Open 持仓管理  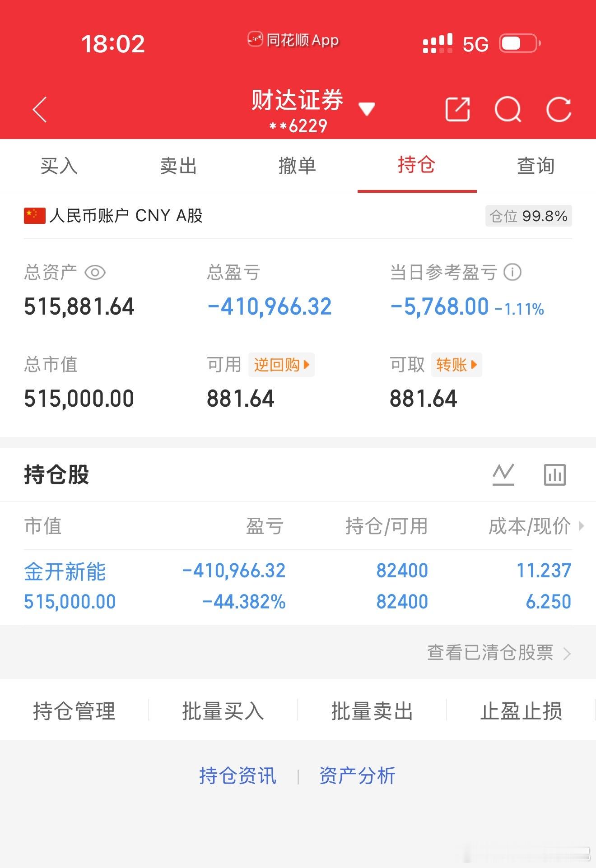pos(74,711)
